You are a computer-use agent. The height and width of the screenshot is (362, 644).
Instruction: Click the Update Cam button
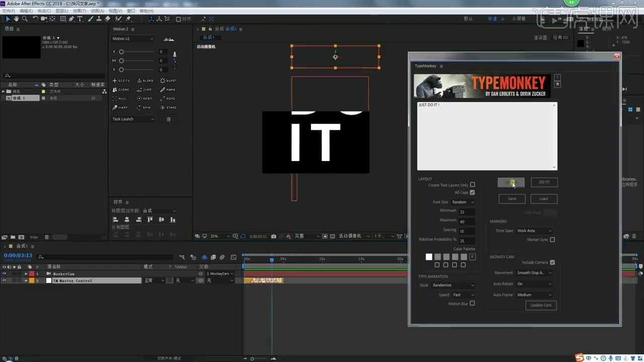(x=541, y=305)
